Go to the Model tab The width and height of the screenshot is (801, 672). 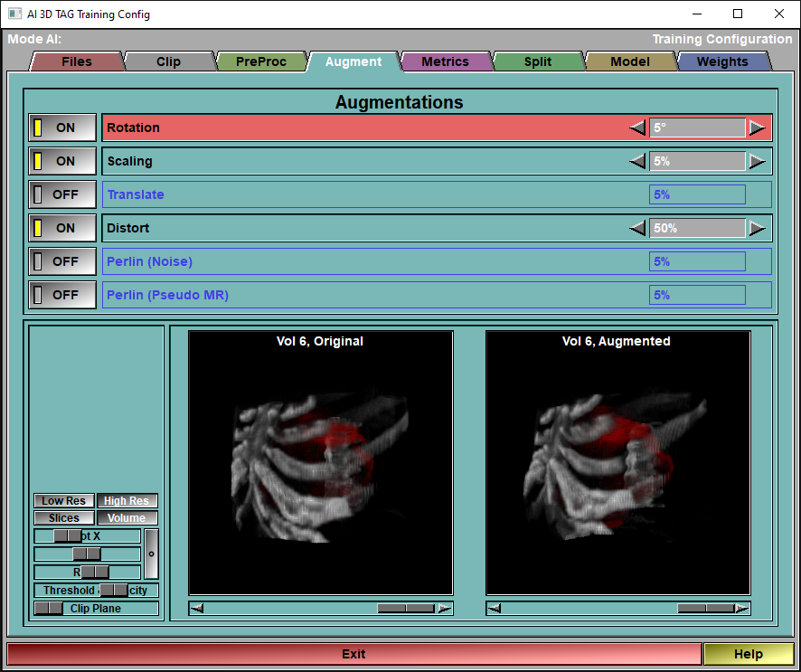630,62
